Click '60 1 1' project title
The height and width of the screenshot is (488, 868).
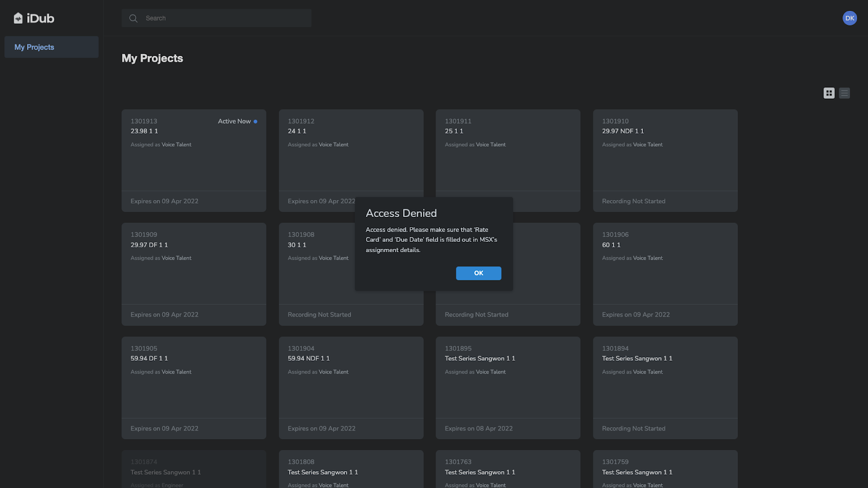[611, 245]
